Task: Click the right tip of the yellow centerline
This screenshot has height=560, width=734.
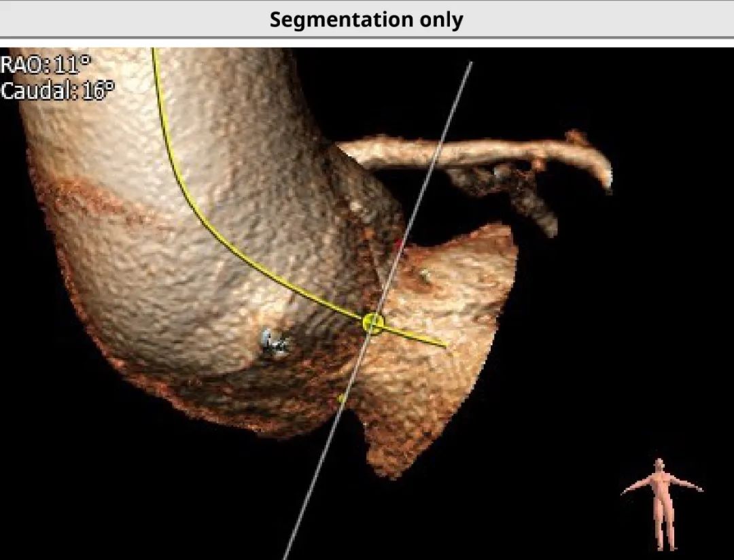Action: pyautogui.click(x=444, y=345)
